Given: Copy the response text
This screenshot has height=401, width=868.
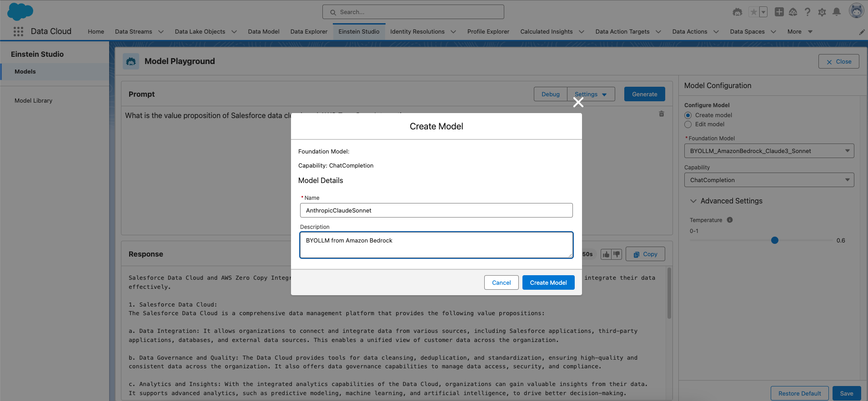Looking at the screenshot, I should 645,254.
